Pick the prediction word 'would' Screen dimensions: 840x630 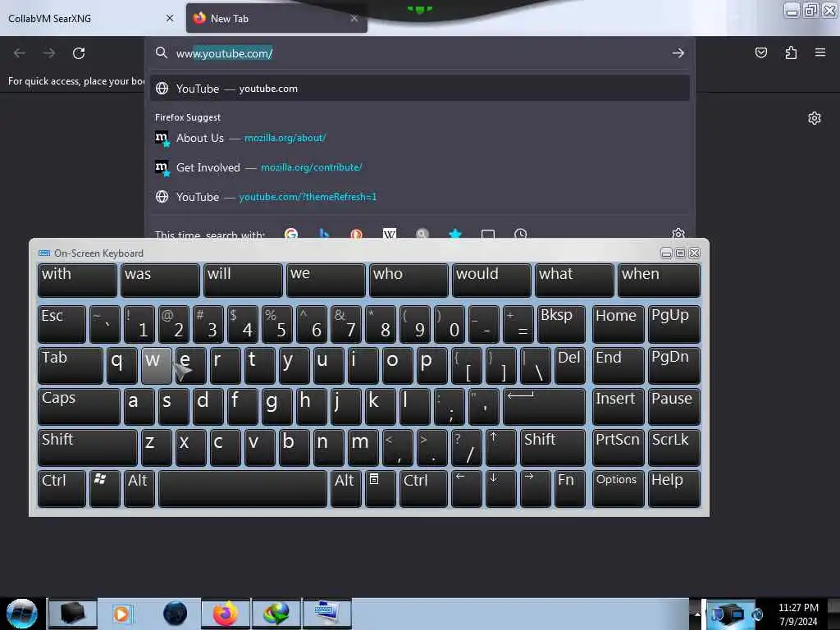(491, 280)
